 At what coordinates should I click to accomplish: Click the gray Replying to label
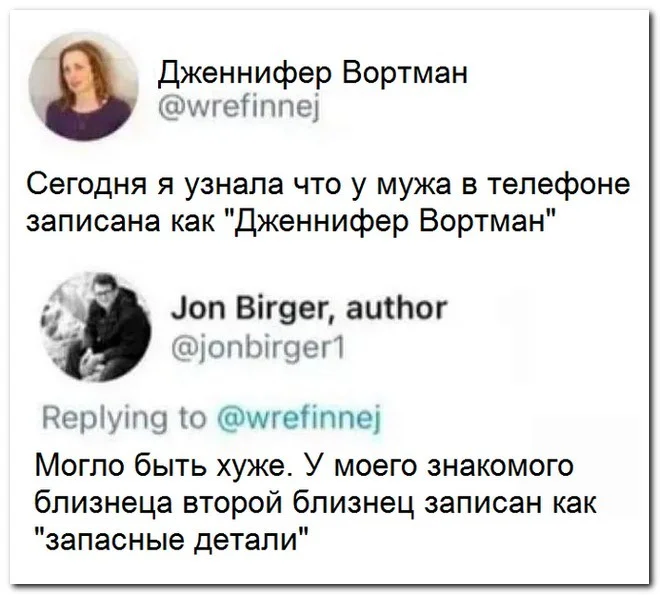[126, 419]
